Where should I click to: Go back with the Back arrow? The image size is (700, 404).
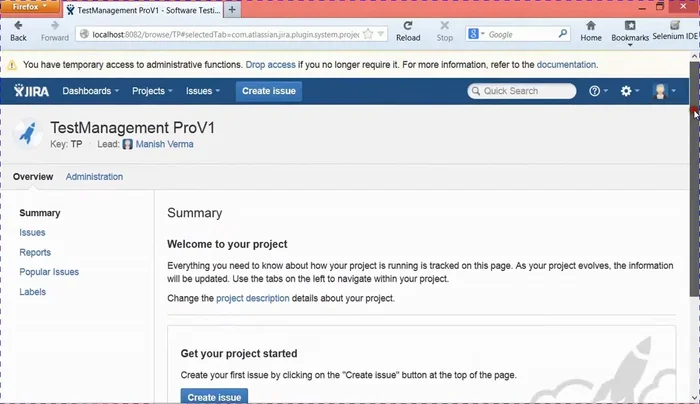pyautogui.click(x=18, y=31)
